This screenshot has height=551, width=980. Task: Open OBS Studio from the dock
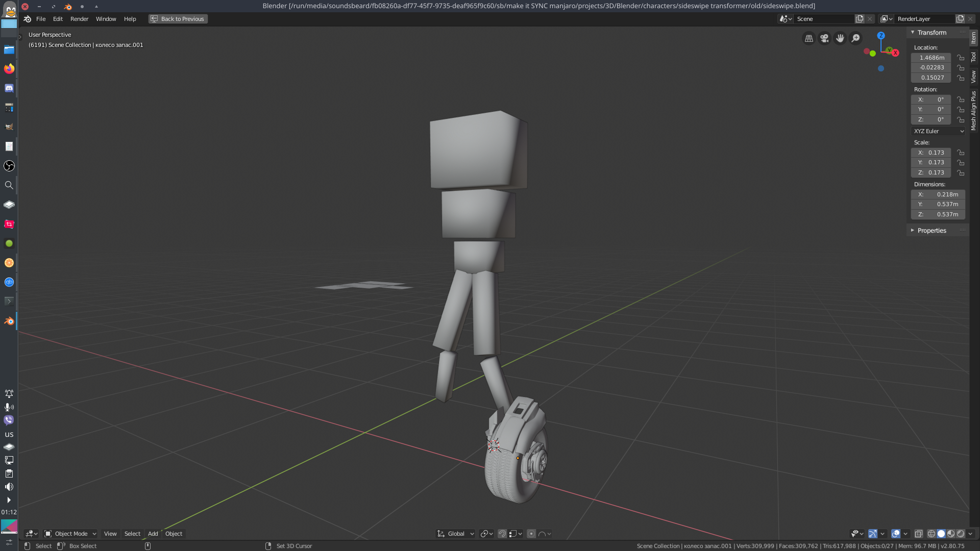pyautogui.click(x=9, y=166)
